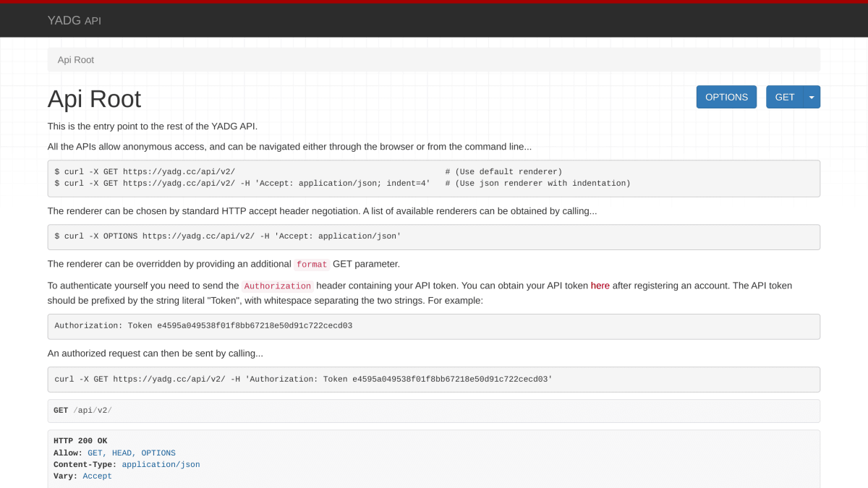The height and width of the screenshot is (488, 868).
Task: Click the 'format' inline code text
Action: (312, 264)
